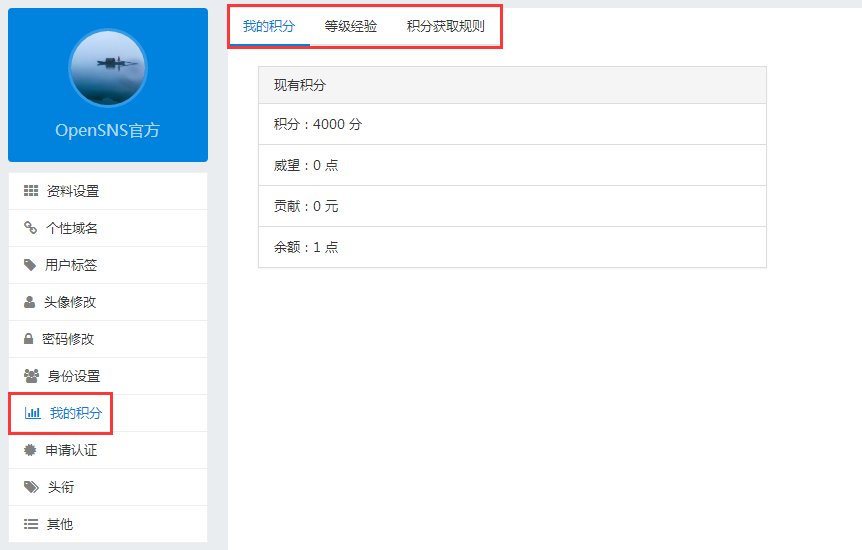Switch to the 积分获取规则 tab

tap(446, 26)
